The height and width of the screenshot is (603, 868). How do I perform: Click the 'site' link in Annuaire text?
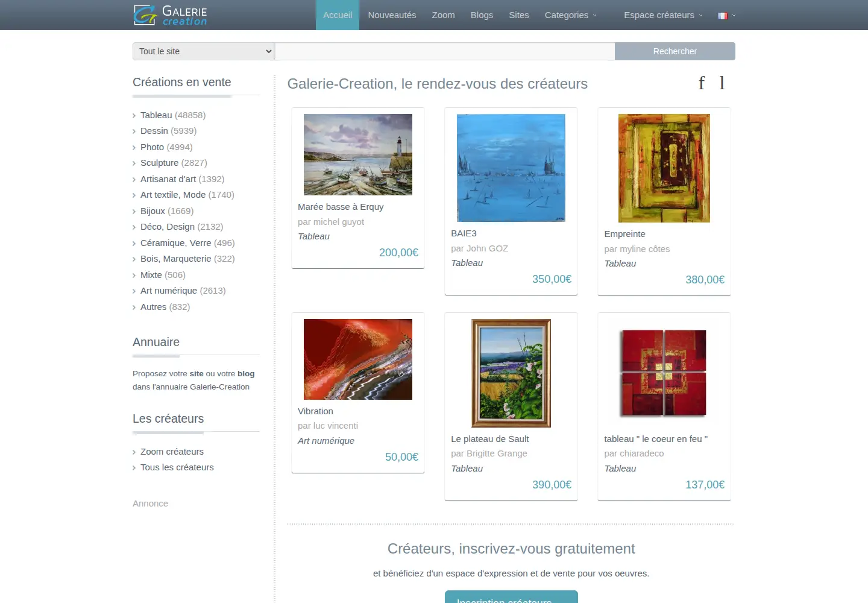(197, 374)
